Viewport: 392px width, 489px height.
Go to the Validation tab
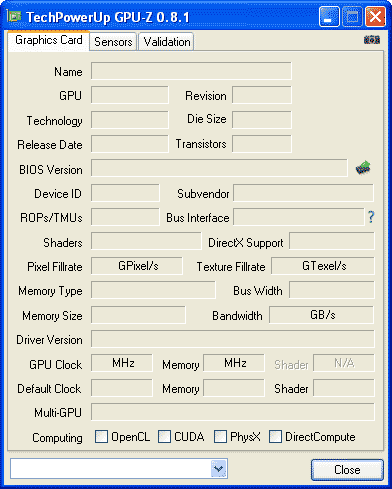[x=167, y=42]
